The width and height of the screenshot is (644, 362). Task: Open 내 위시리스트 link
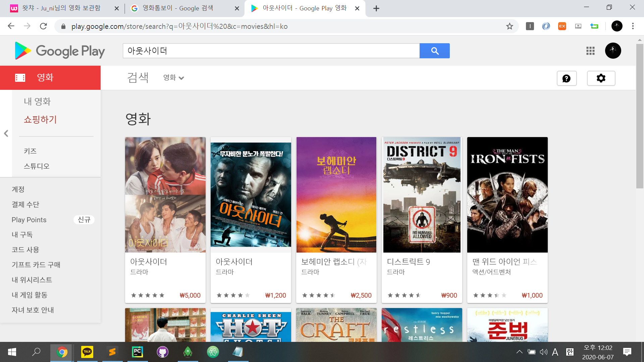32,280
